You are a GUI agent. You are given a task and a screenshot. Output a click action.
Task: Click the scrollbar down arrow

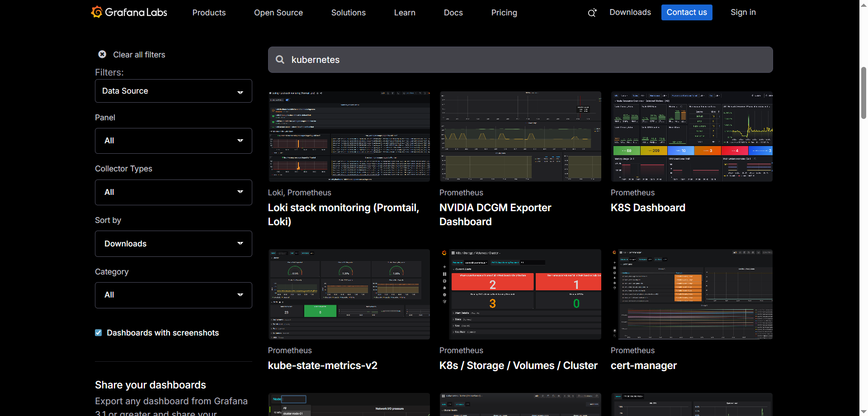click(x=863, y=412)
